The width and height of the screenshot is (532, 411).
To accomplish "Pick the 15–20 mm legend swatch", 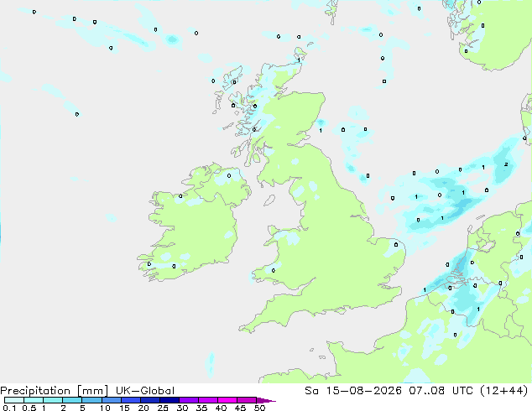I will (130, 400).
